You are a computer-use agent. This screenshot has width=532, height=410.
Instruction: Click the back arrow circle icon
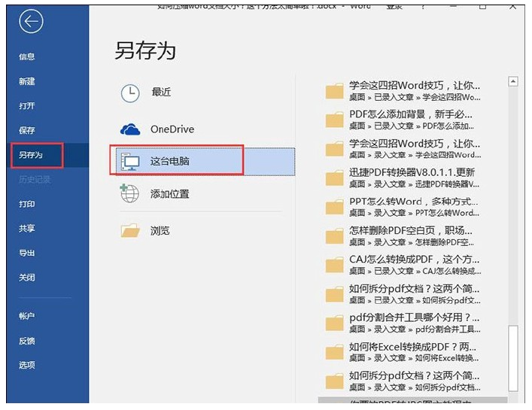coord(31,21)
